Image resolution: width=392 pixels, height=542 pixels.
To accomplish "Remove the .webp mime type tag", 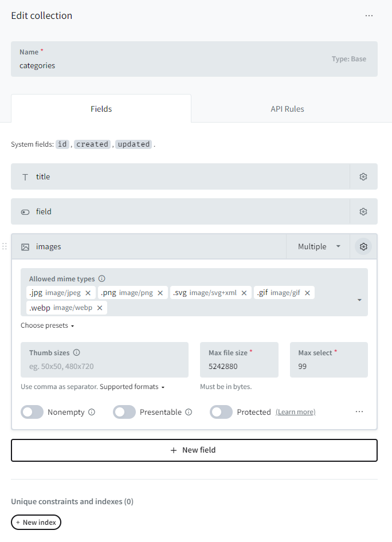I will pyautogui.click(x=100, y=308).
